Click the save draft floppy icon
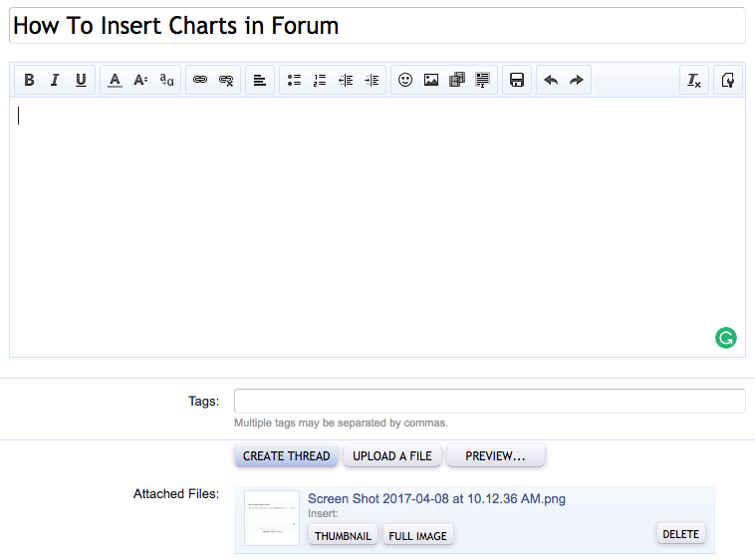Image resolution: width=755 pixels, height=560 pixels. [517, 81]
